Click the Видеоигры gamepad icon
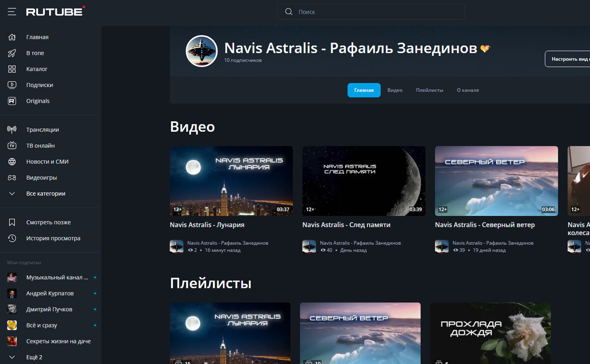 pyautogui.click(x=12, y=177)
